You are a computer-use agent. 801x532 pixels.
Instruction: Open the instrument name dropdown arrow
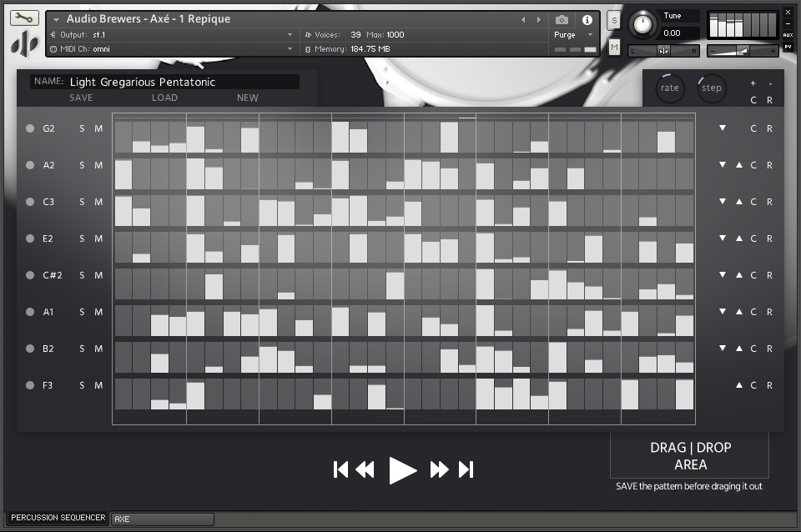(x=56, y=19)
